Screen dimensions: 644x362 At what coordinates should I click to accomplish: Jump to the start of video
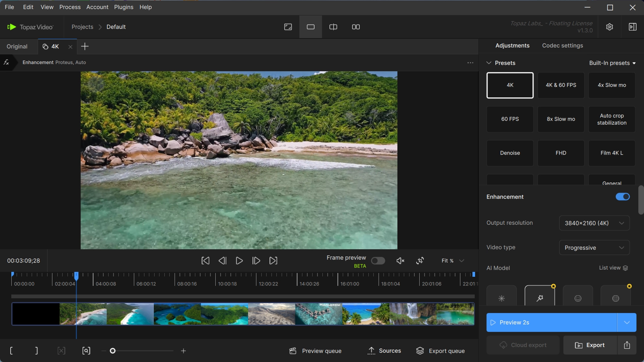coord(205,261)
